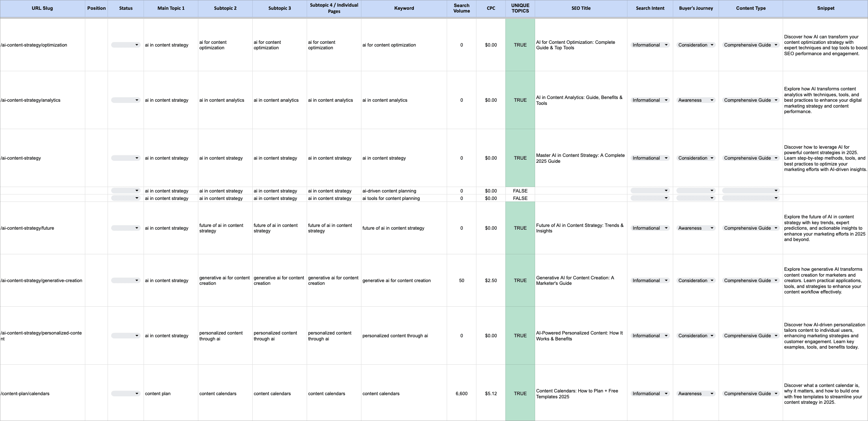Open Status dropdown in ai tools for content planning row
This screenshot has height=421, width=868.
[x=126, y=198]
